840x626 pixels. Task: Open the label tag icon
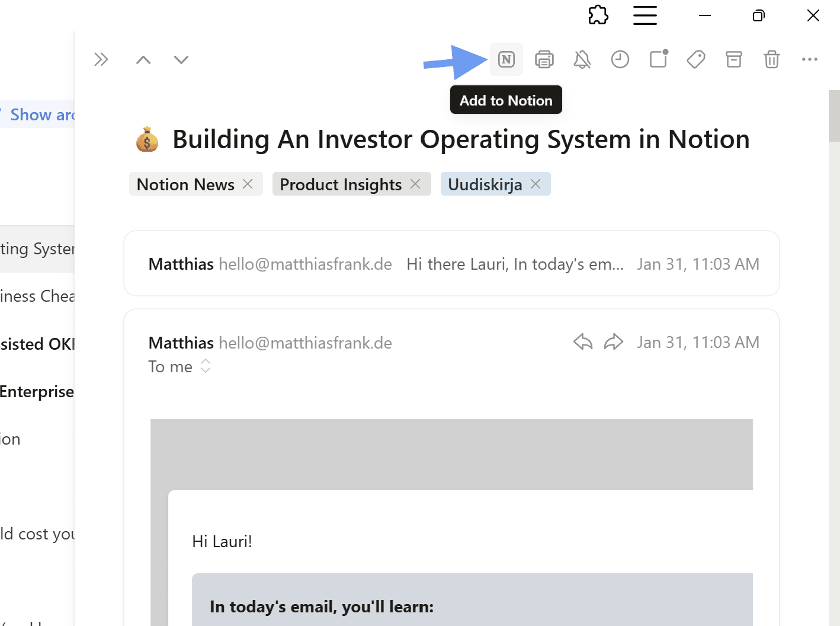(696, 59)
